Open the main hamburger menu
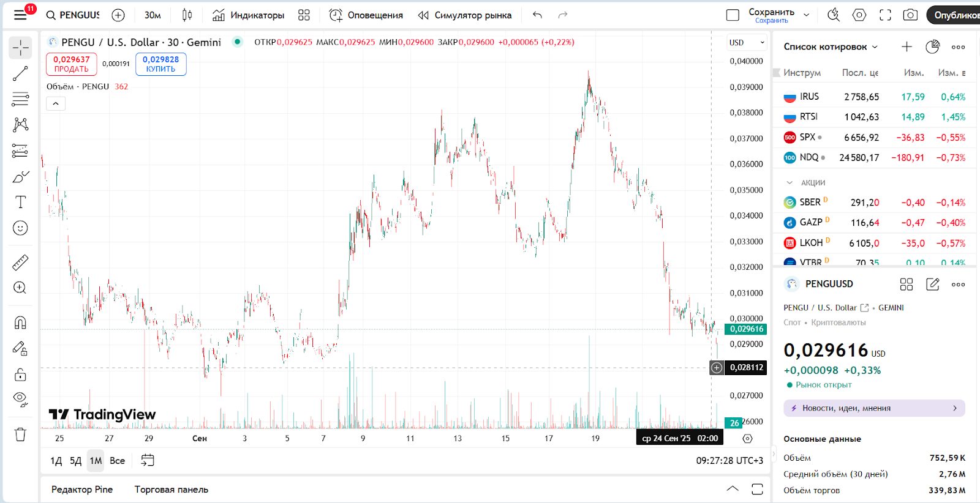 (x=20, y=15)
